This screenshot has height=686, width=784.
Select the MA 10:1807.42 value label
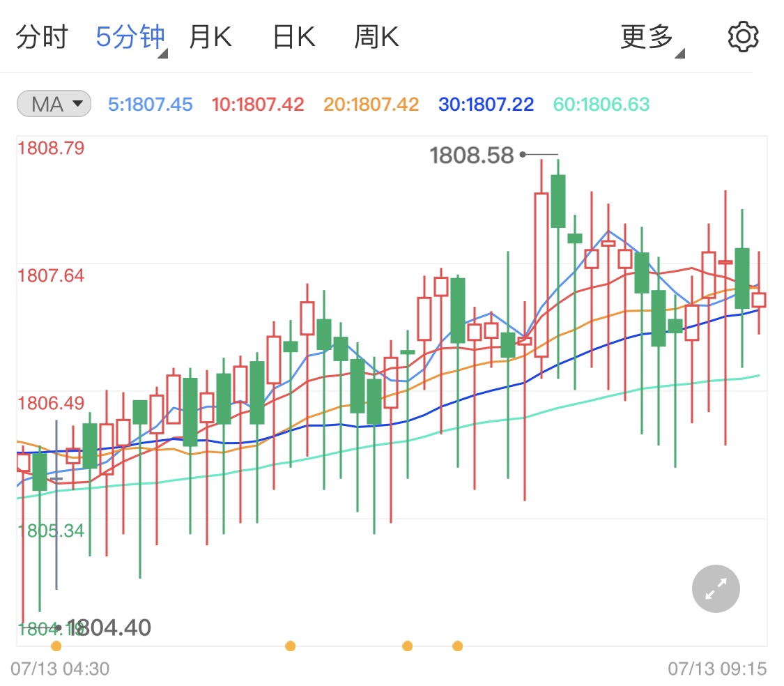(x=258, y=104)
